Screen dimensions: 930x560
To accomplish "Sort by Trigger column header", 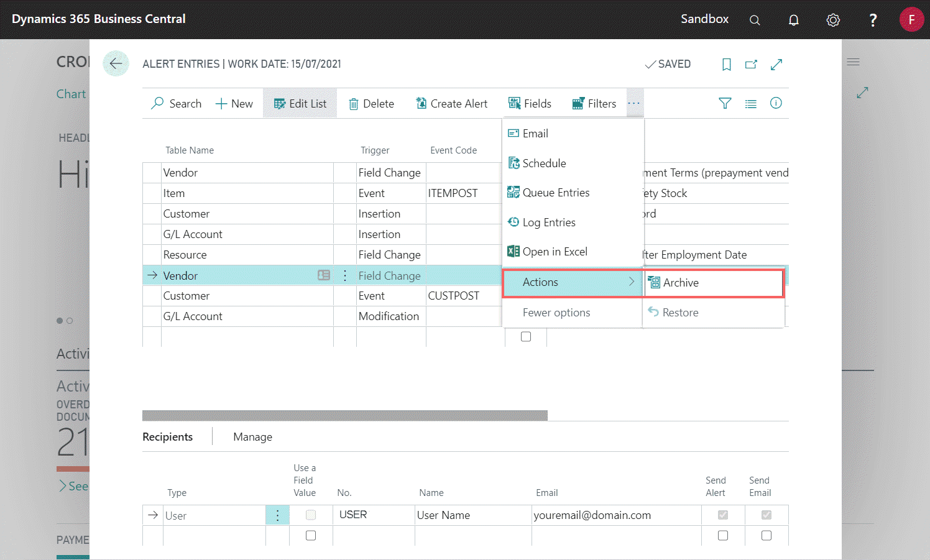I will [x=375, y=150].
